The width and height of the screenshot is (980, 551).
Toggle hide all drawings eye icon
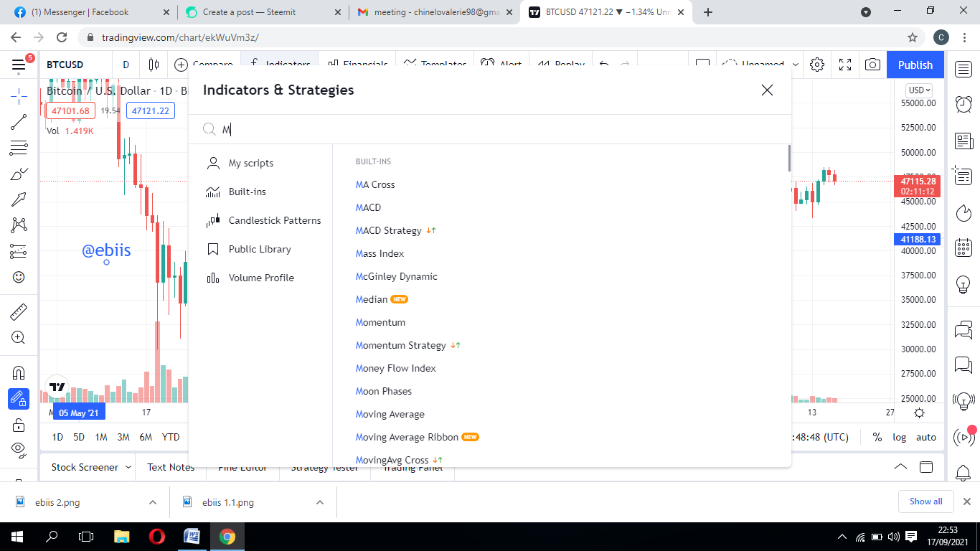[x=19, y=450]
